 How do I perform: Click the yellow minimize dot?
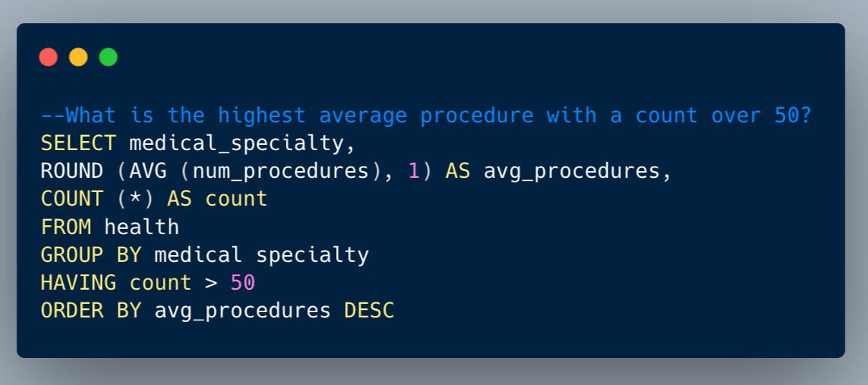(x=78, y=57)
